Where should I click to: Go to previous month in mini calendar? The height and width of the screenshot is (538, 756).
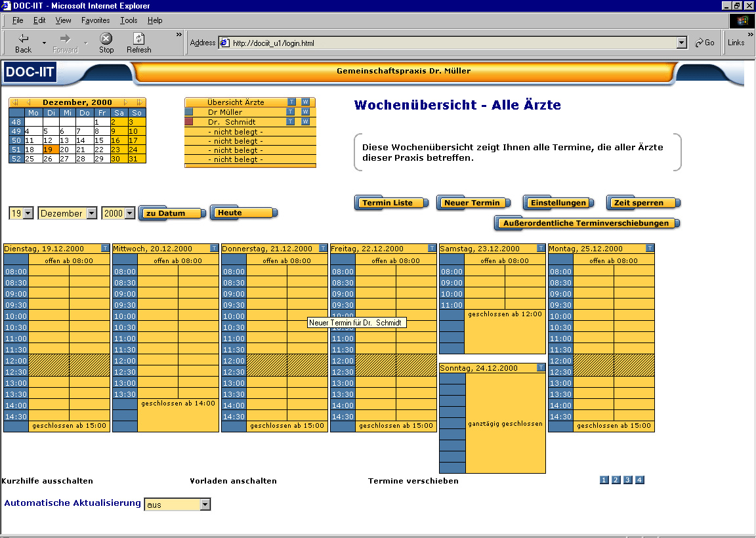pos(28,102)
